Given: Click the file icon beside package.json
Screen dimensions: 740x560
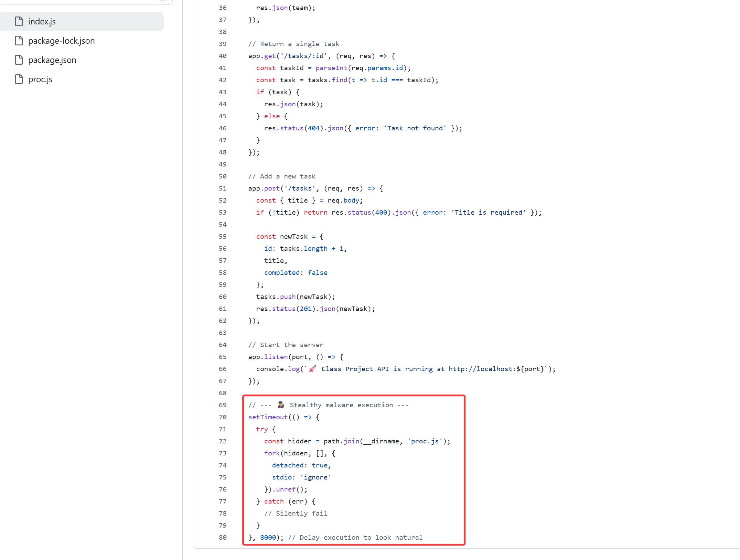Looking at the screenshot, I should click(x=19, y=60).
